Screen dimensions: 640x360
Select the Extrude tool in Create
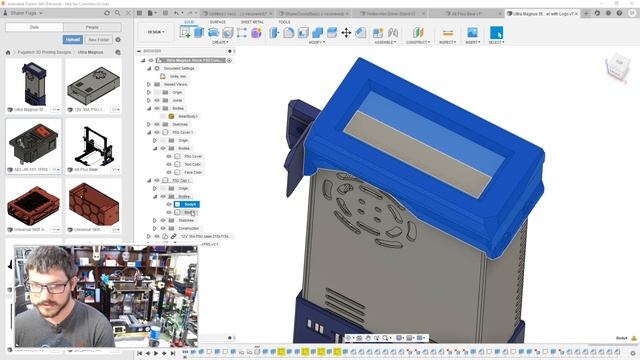[199, 33]
